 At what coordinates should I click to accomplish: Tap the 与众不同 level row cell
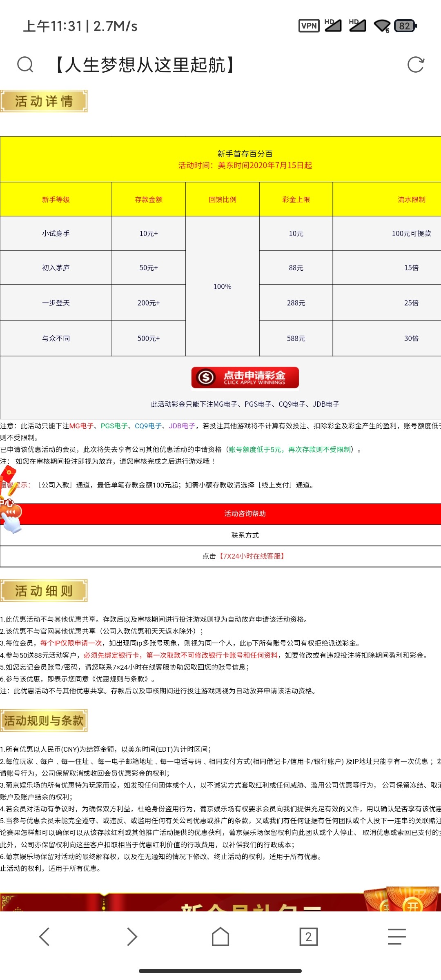click(56, 339)
